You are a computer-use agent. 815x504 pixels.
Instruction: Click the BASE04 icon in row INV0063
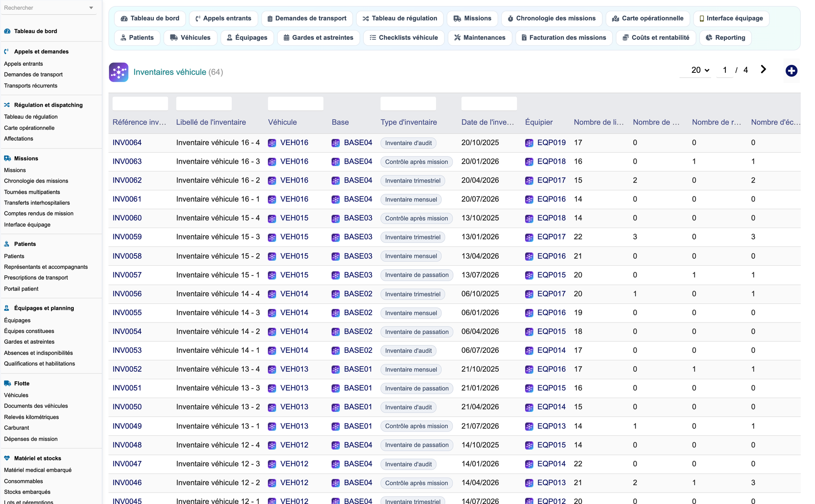pyautogui.click(x=336, y=162)
